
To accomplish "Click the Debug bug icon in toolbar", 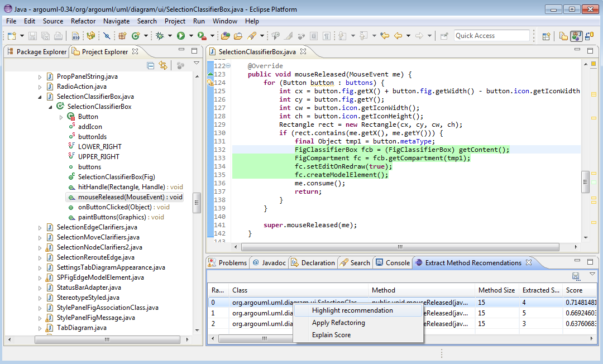I will click(x=160, y=36).
